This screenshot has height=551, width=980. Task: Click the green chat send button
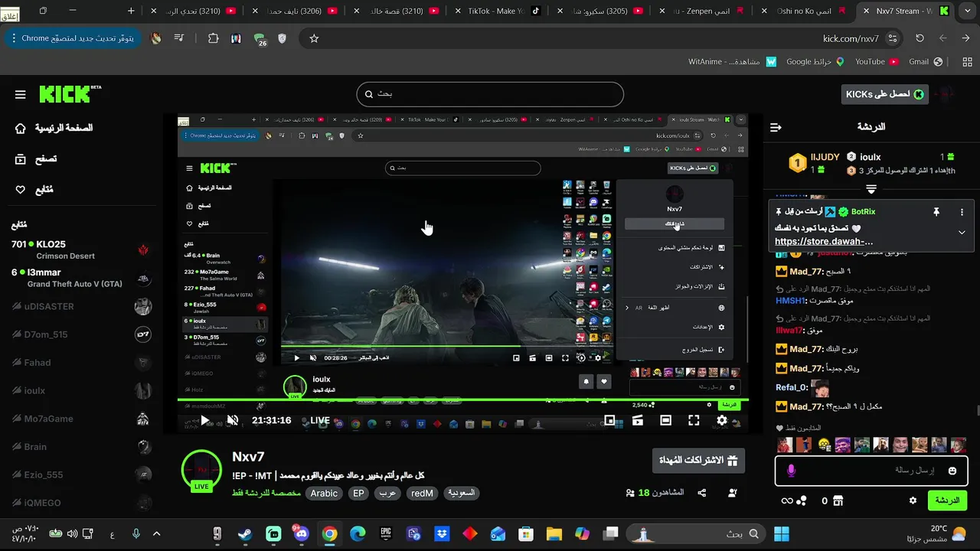[947, 500]
